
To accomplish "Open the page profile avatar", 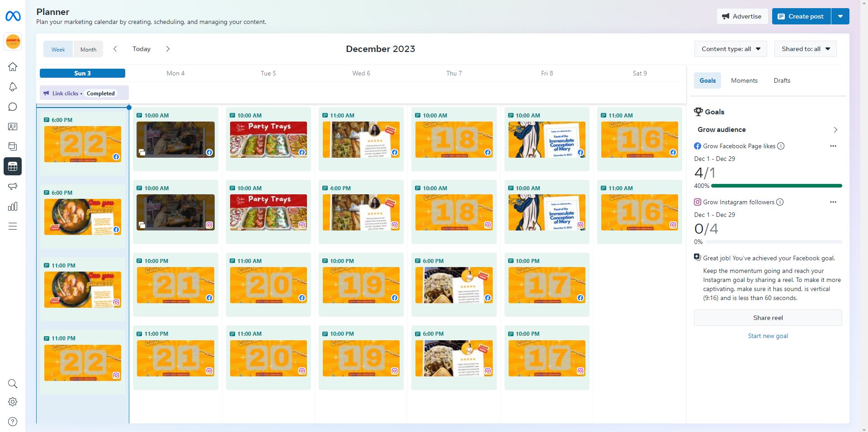I will click(13, 42).
